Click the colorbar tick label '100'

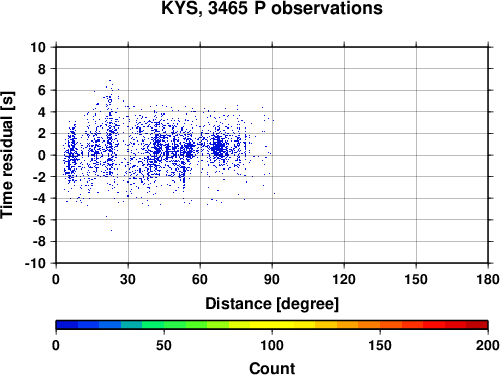tap(272, 345)
